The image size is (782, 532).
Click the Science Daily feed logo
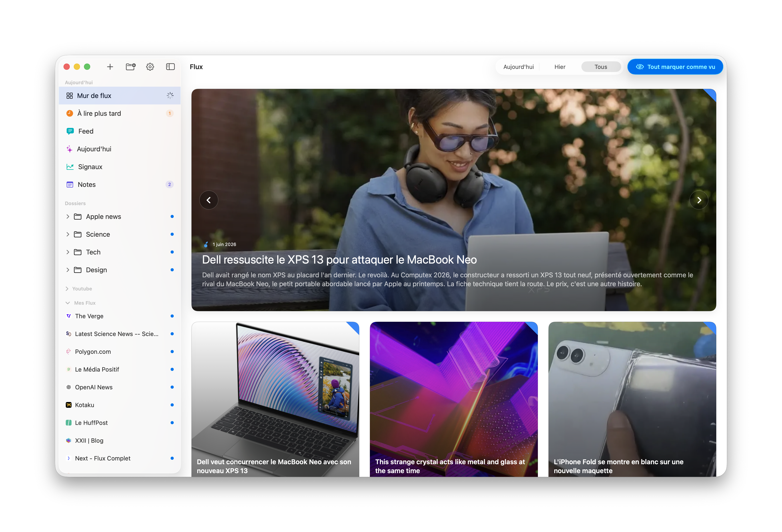point(69,334)
